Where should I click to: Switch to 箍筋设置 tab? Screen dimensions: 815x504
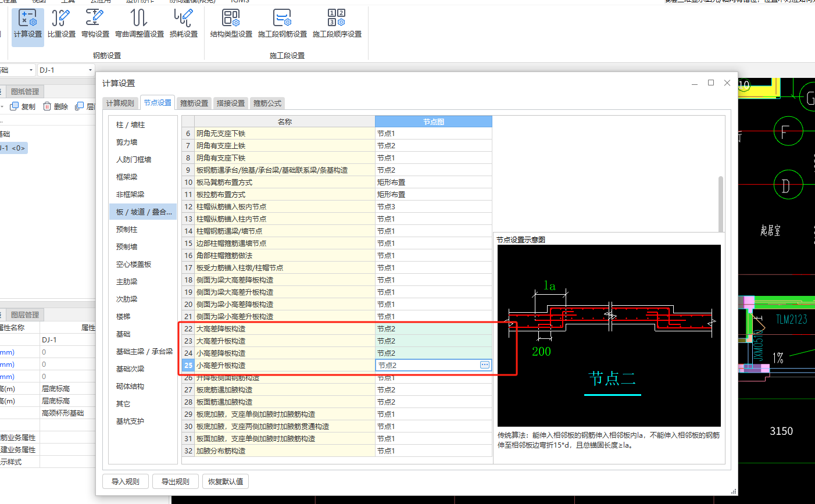pos(194,103)
